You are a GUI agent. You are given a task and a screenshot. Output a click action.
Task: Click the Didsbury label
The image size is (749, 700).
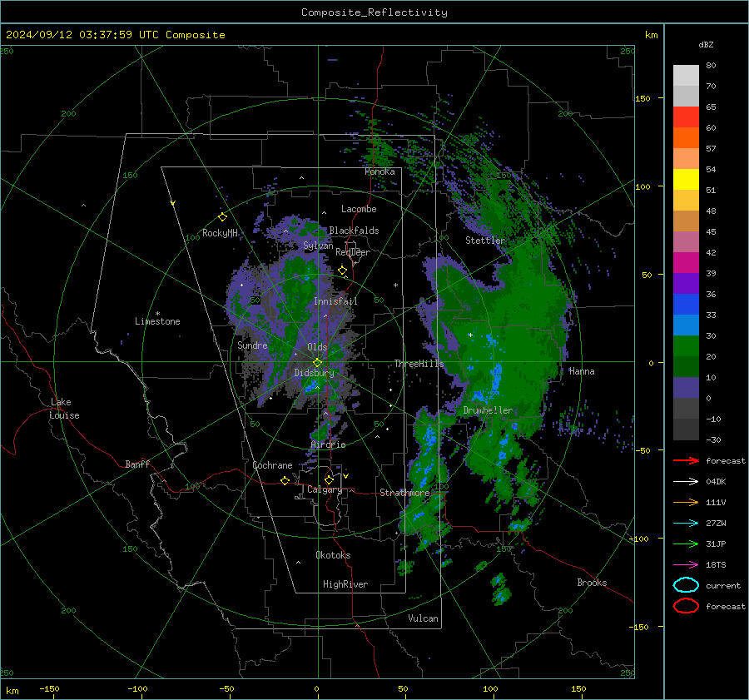pos(314,373)
